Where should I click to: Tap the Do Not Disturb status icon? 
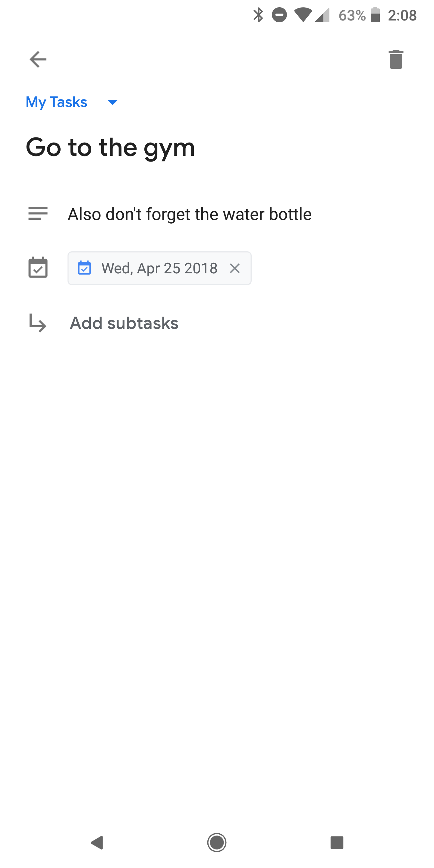click(x=279, y=15)
